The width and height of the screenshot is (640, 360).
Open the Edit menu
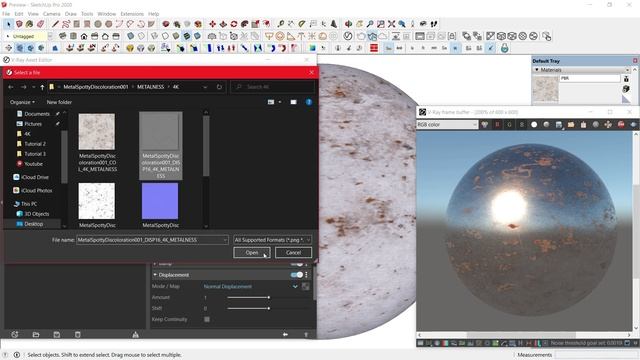point(19,14)
